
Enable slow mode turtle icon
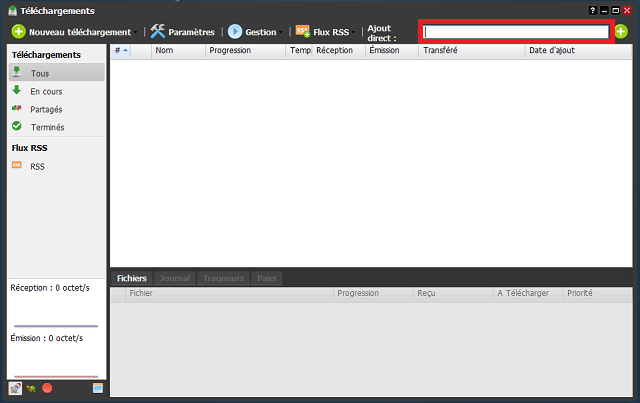click(31, 388)
